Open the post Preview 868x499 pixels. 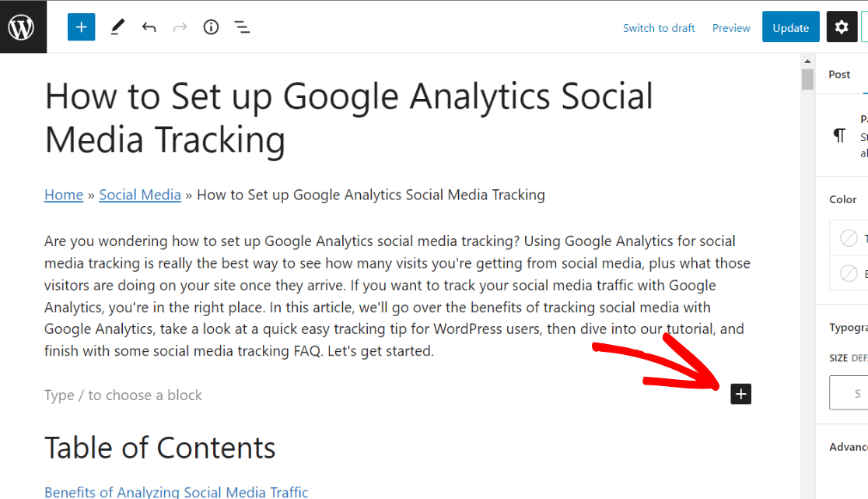click(730, 27)
